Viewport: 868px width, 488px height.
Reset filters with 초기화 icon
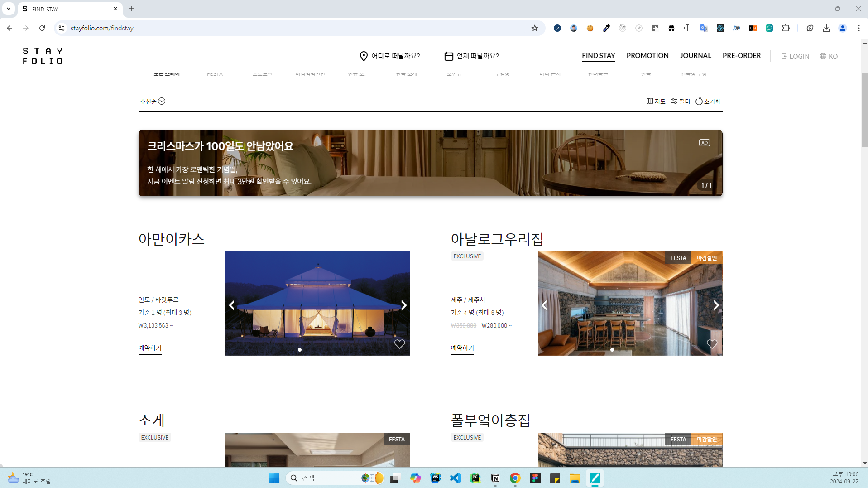pos(707,101)
